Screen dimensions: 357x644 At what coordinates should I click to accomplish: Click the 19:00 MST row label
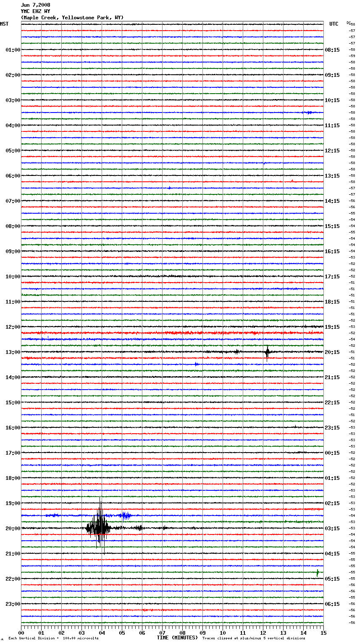(x=13, y=503)
